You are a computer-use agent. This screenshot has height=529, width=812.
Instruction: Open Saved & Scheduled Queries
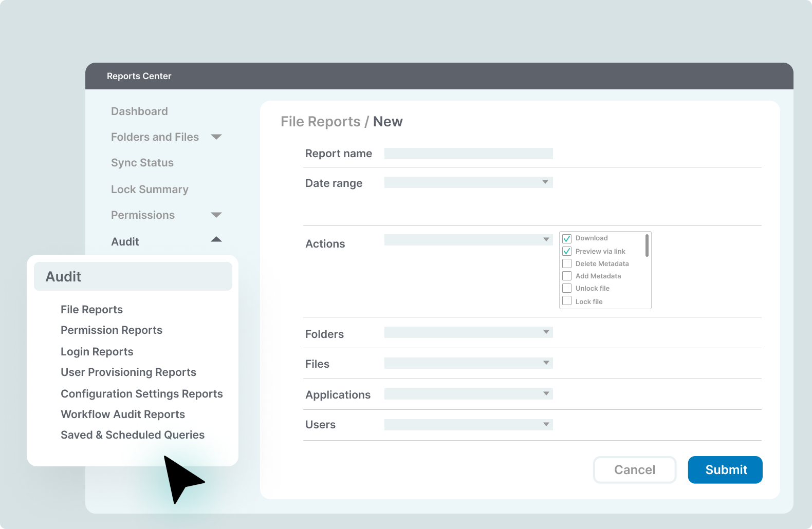(x=133, y=435)
